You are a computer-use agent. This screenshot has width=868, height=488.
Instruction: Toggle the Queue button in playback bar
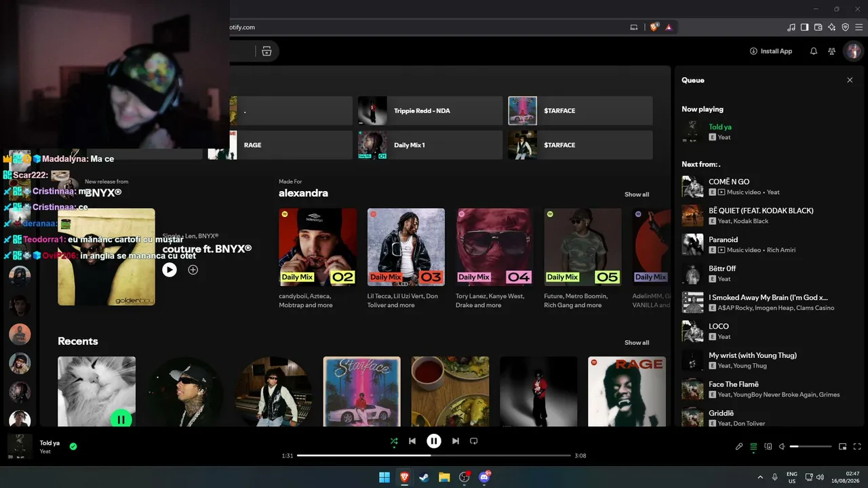pos(753,447)
